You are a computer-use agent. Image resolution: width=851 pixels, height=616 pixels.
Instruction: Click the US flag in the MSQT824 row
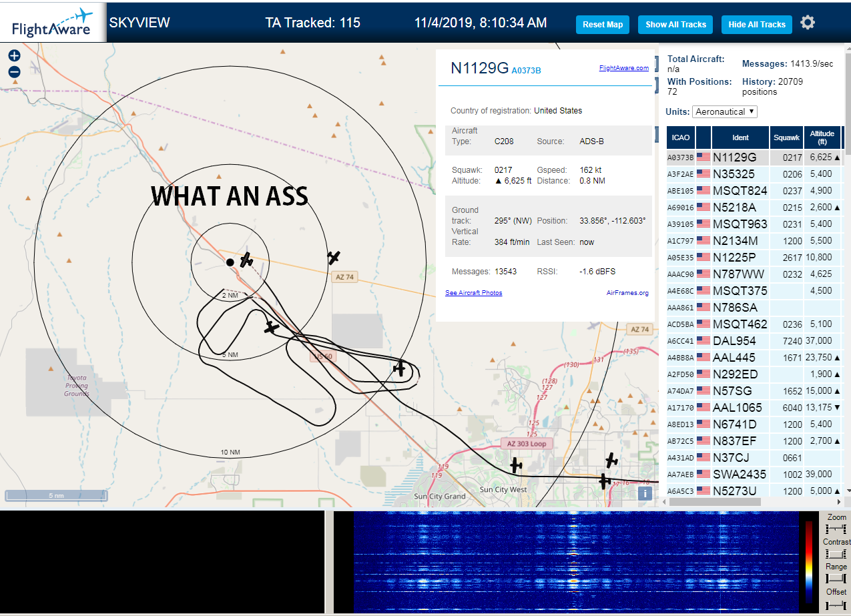703,191
